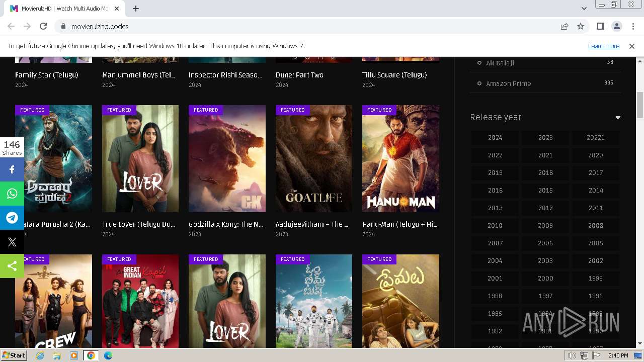Select release year 2006
This screenshot has width=644, height=362.
point(545,243)
